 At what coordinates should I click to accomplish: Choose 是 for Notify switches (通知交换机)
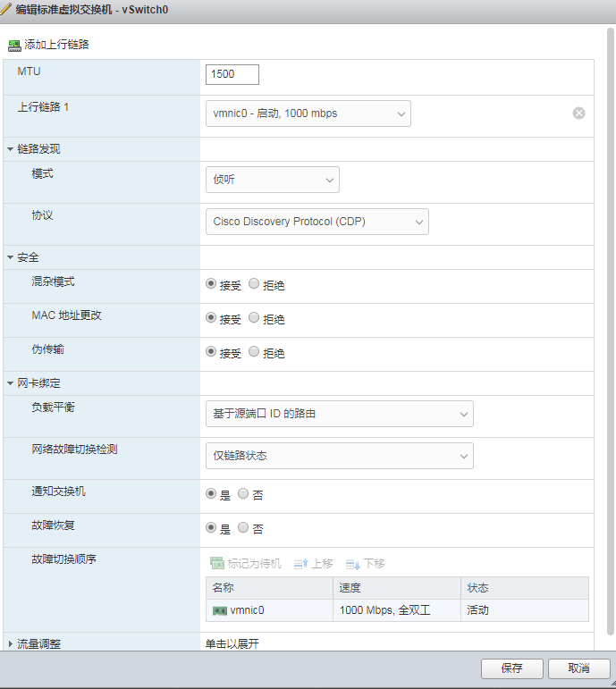(x=211, y=493)
